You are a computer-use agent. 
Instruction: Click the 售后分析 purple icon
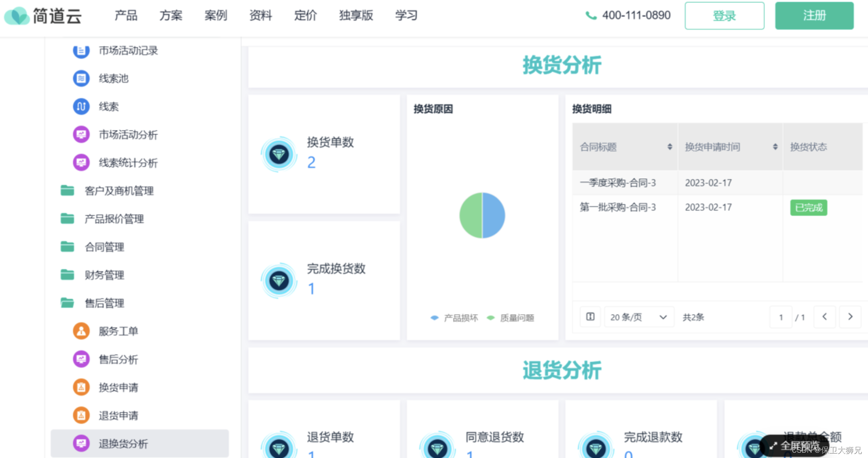[81, 359]
